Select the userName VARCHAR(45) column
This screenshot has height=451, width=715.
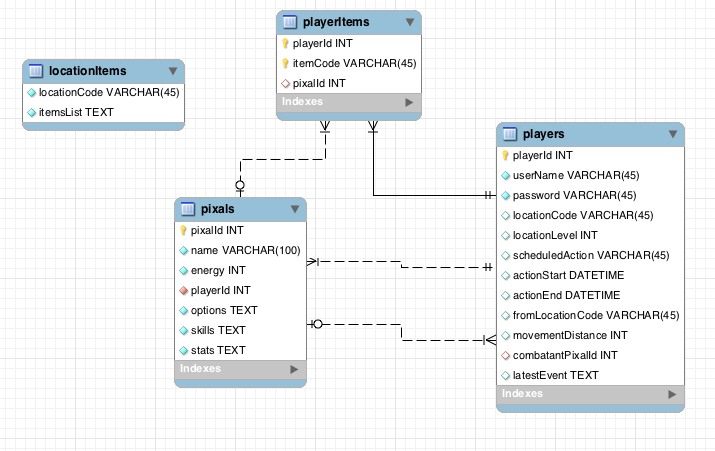click(568, 175)
